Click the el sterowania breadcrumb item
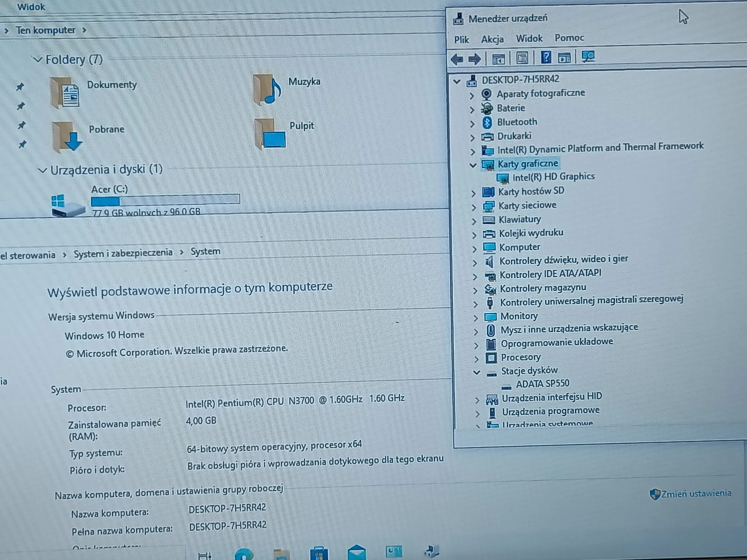 (28, 256)
